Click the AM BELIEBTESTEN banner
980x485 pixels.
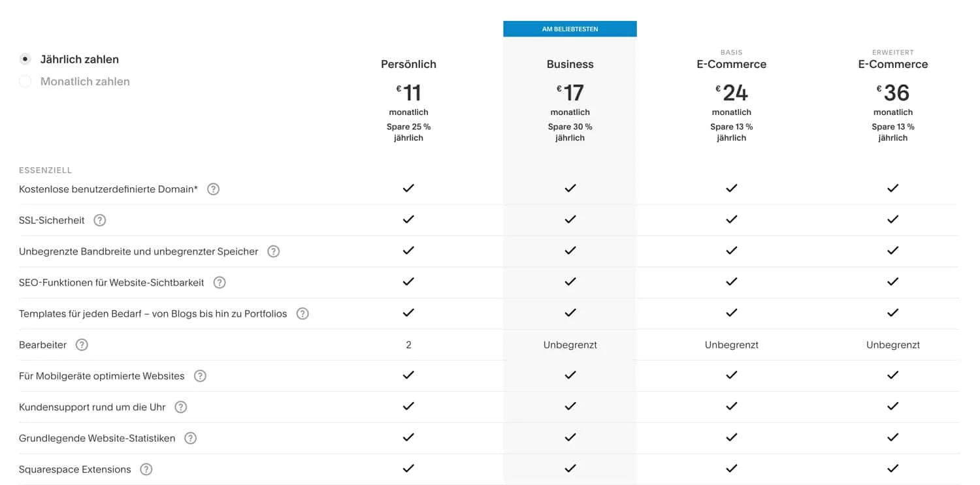coord(570,28)
